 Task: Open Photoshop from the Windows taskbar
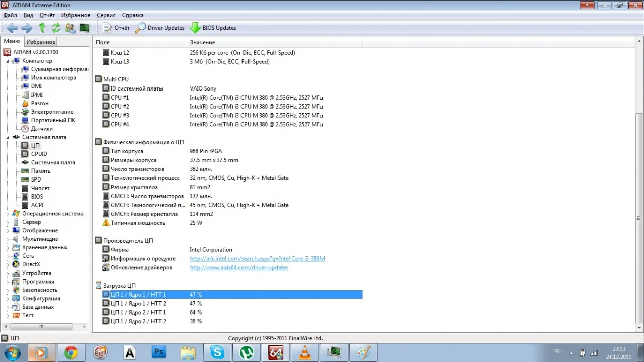coord(159,352)
